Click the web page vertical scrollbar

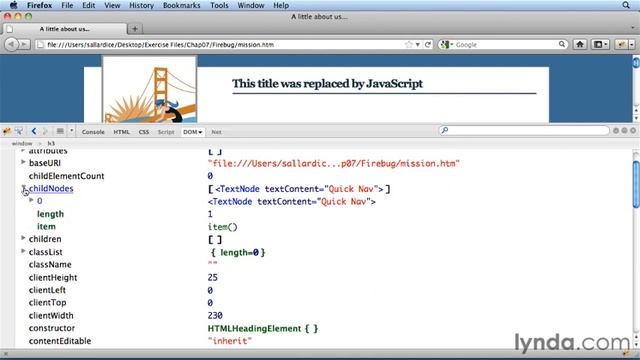636,88
